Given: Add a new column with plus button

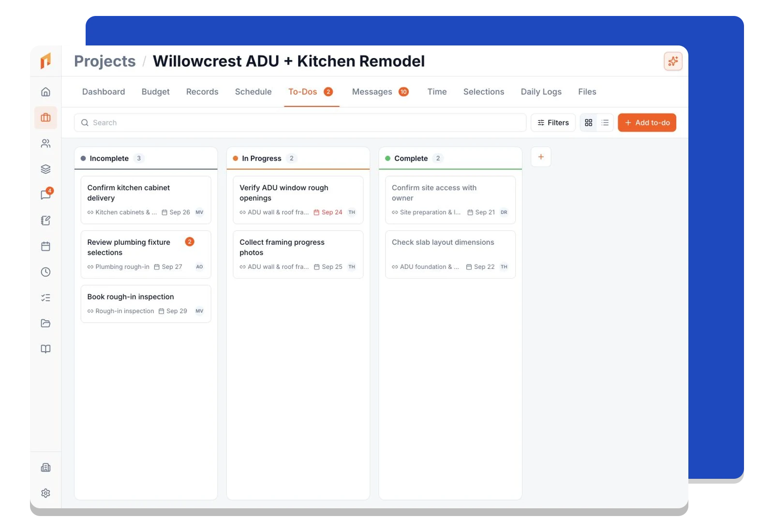Looking at the screenshot, I should [x=541, y=157].
